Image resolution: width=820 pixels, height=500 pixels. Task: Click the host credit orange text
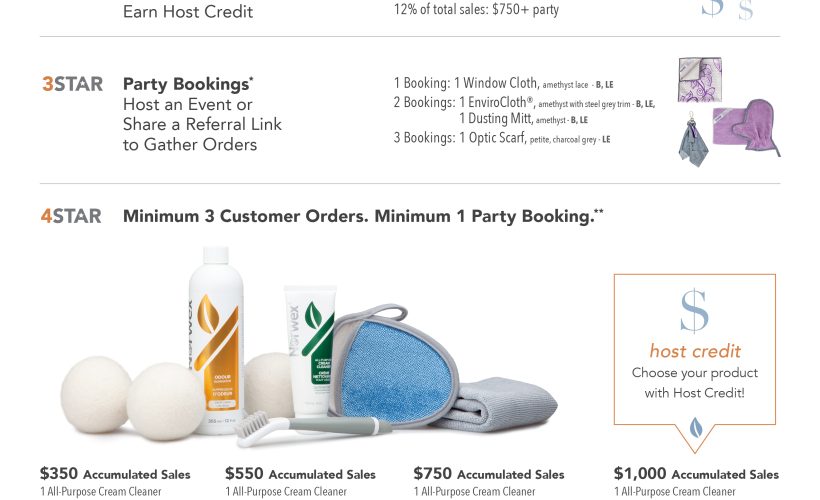(694, 350)
